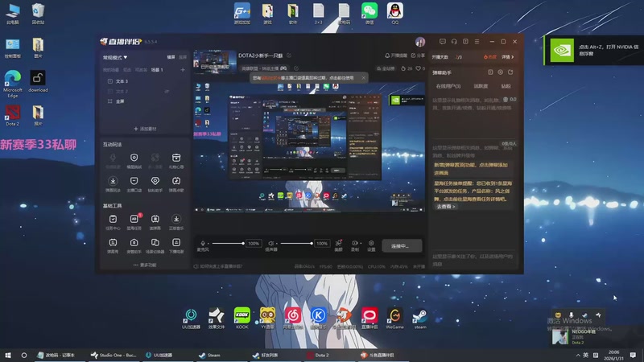Mute the microphone icon
The image size is (644, 362).
point(203,244)
